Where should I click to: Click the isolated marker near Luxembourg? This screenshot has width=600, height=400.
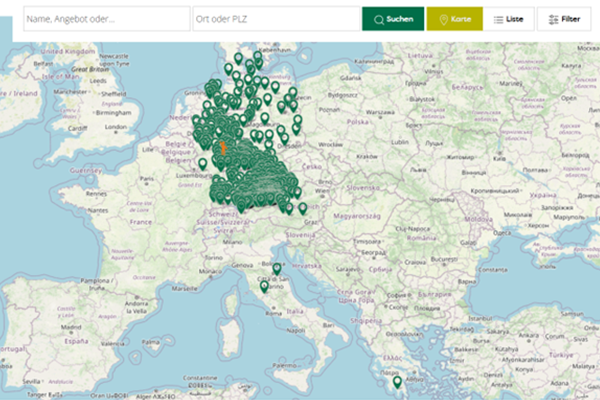tap(203, 163)
